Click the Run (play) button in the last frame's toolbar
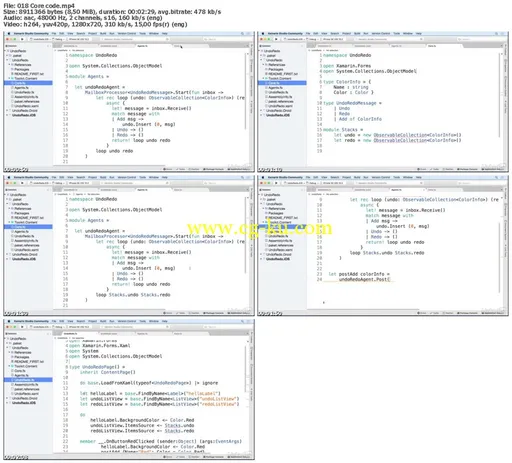512x463 pixels. point(22,327)
